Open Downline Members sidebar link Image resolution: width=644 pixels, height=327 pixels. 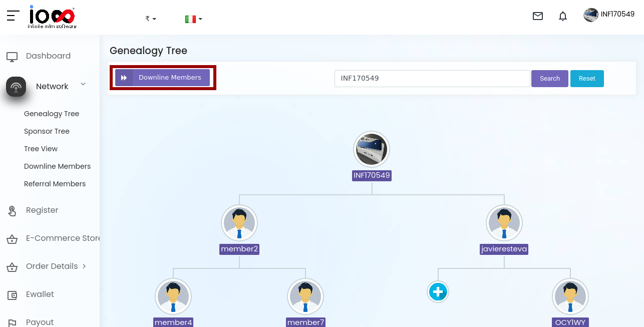pos(57,166)
